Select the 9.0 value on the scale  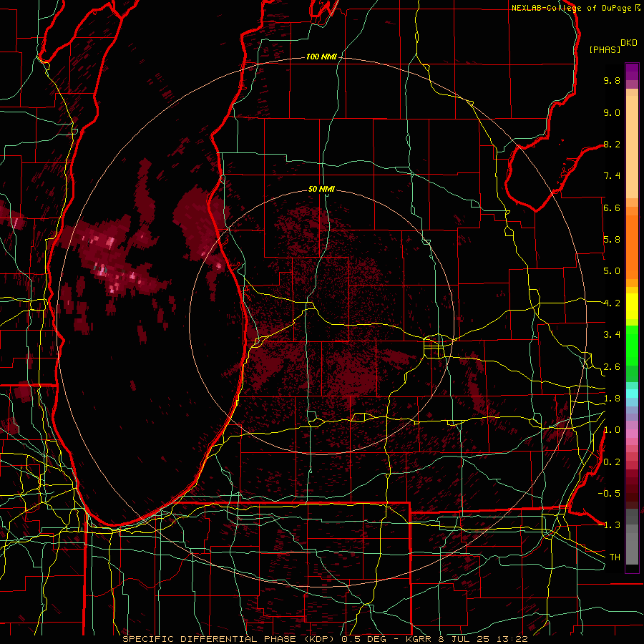point(612,112)
